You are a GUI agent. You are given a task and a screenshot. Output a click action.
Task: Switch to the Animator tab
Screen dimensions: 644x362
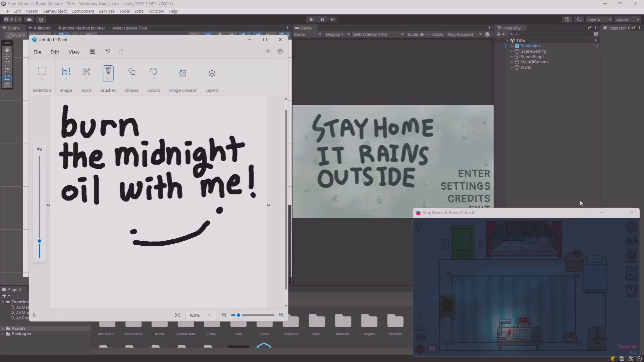40,28
